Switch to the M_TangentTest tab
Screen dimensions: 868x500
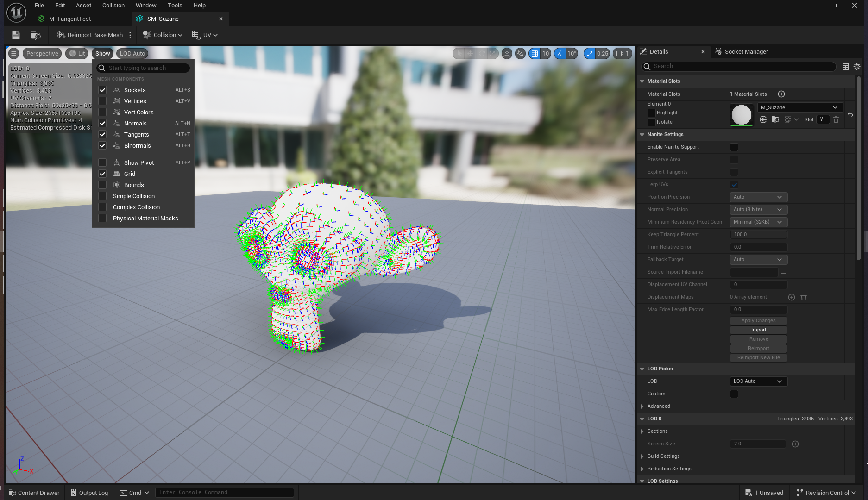click(x=70, y=19)
